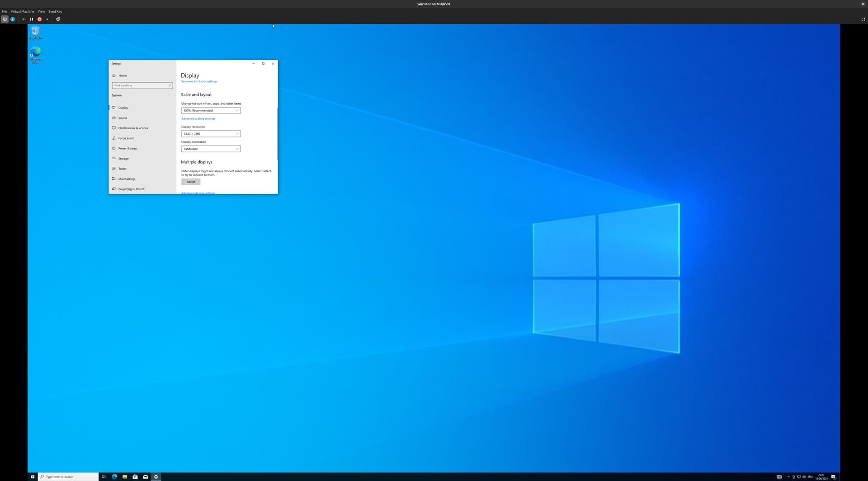Image resolution: width=868 pixels, height=481 pixels.
Task: Open the View menu
Action: coord(41,11)
